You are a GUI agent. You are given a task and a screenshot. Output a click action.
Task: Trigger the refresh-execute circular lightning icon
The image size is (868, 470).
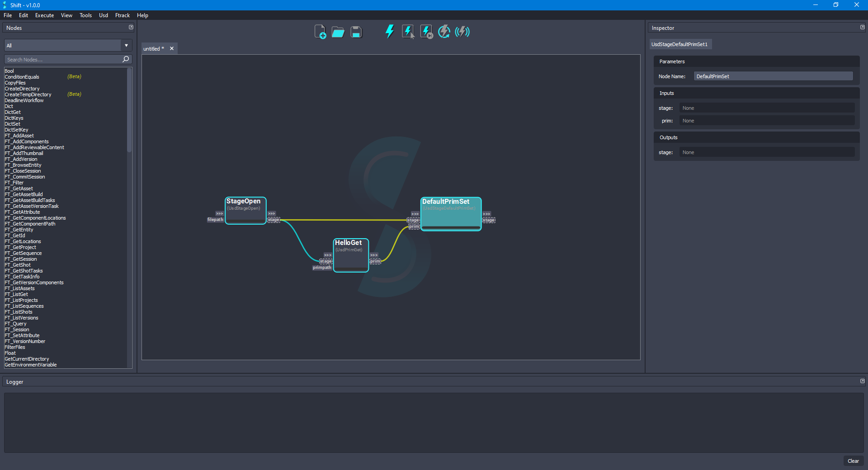point(444,32)
